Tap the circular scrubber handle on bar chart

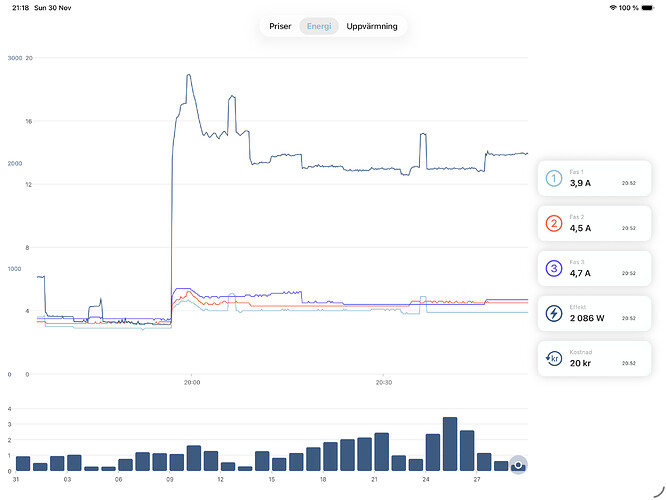coord(518,465)
